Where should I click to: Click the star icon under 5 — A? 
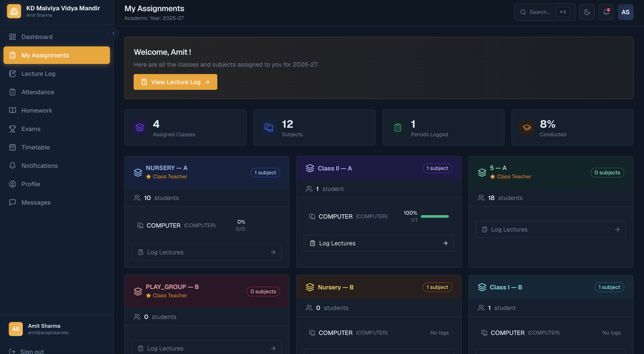tap(492, 177)
